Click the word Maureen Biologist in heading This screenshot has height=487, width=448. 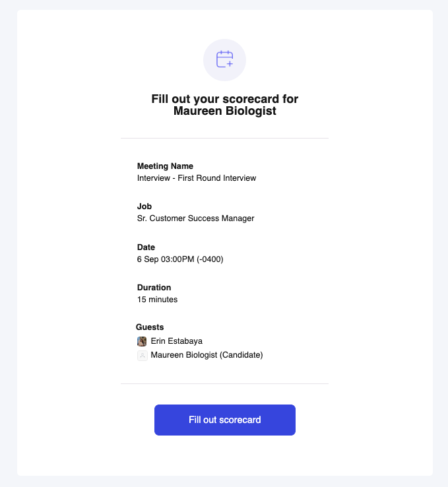click(224, 112)
